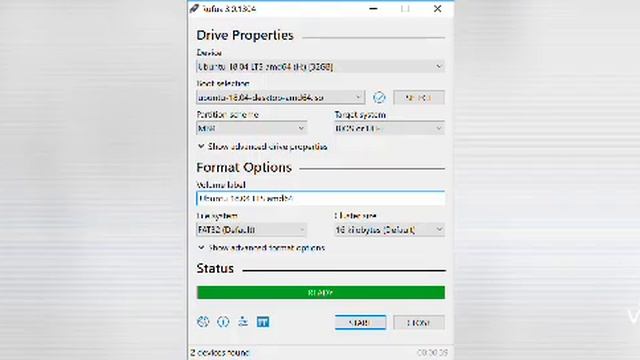The image size is (640, 360).
Task: Open the application settings icon
Action: click(243, 322)
